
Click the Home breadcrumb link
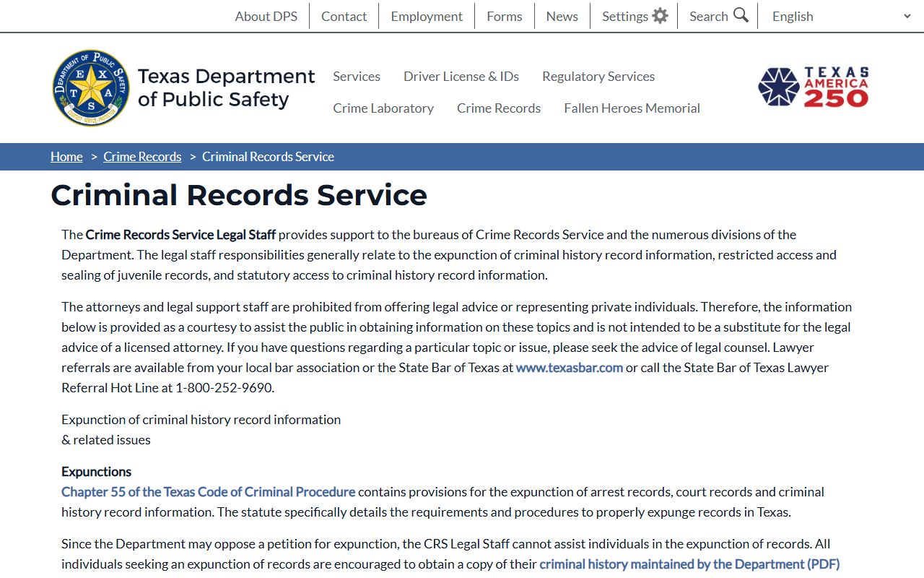(66, 157)
